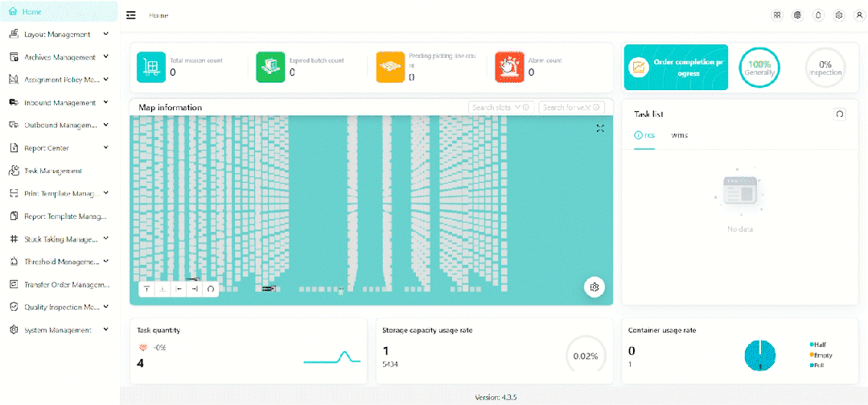Open map settings gear button
This screenshot has width=868, height=405.
click(x=594, y=287)
